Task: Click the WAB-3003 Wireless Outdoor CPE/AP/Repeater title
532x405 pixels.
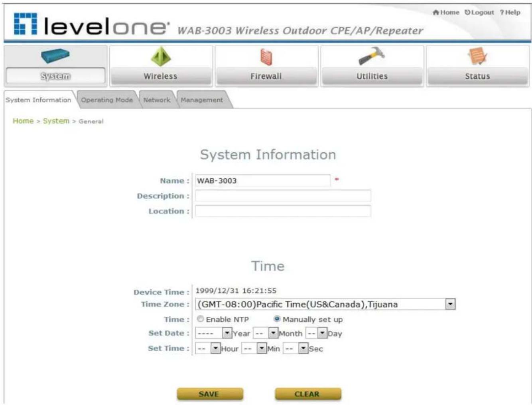Action: point(300,31)
